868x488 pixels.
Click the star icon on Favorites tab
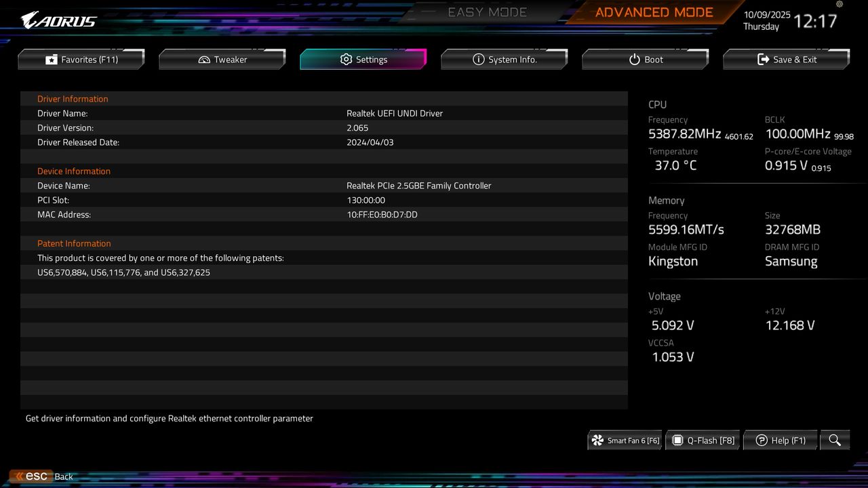[x=51, y=59]
